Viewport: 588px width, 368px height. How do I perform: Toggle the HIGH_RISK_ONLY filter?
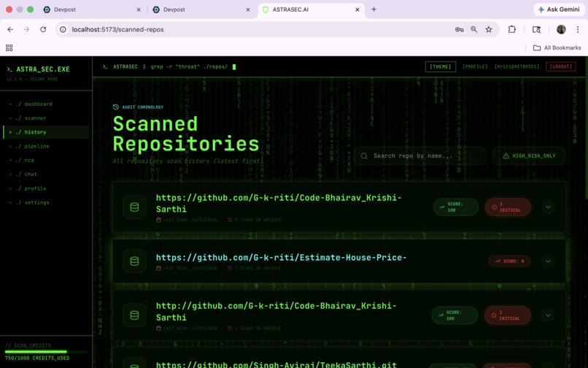coord(529,156)
